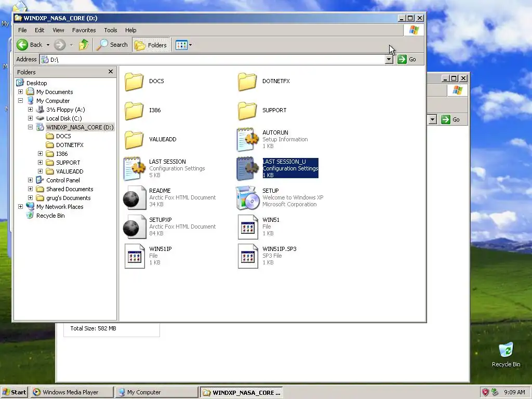Collapse My Computer in folder tree
The image size is (532, 399).
point(20,101)
